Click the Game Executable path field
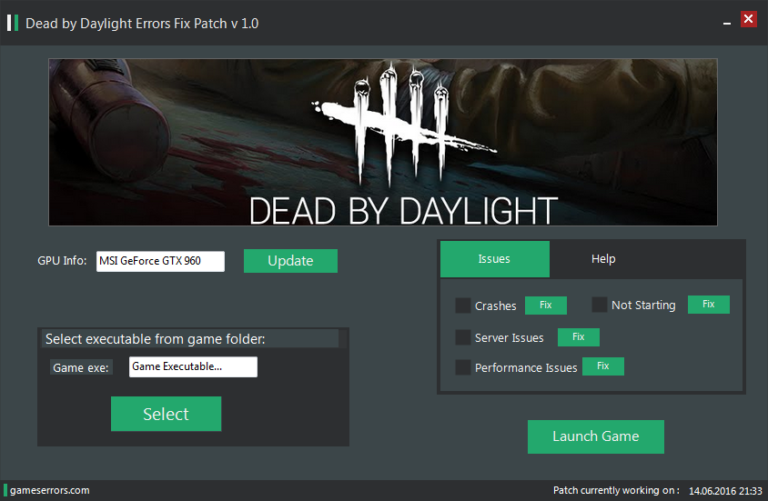Image resolution: width=768 pixels, height=501 pixels. 193,367
